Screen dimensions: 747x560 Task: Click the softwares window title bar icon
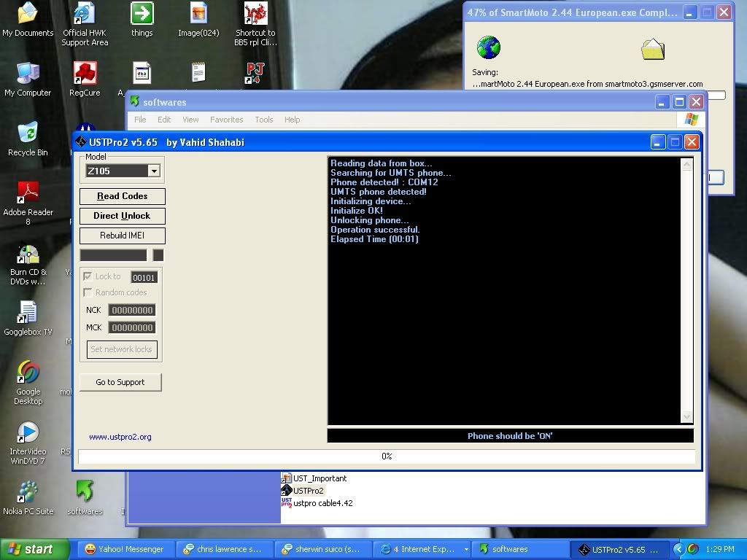coord(135,102)
